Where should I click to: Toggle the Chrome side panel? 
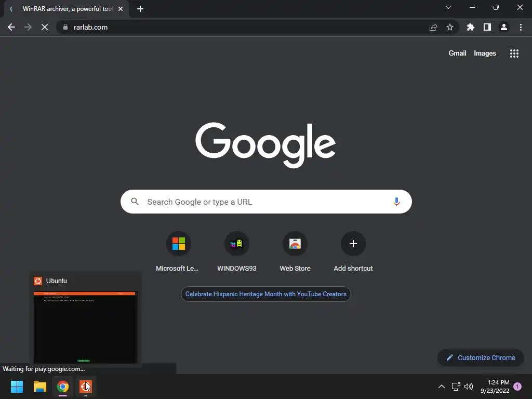coord(487,27)
